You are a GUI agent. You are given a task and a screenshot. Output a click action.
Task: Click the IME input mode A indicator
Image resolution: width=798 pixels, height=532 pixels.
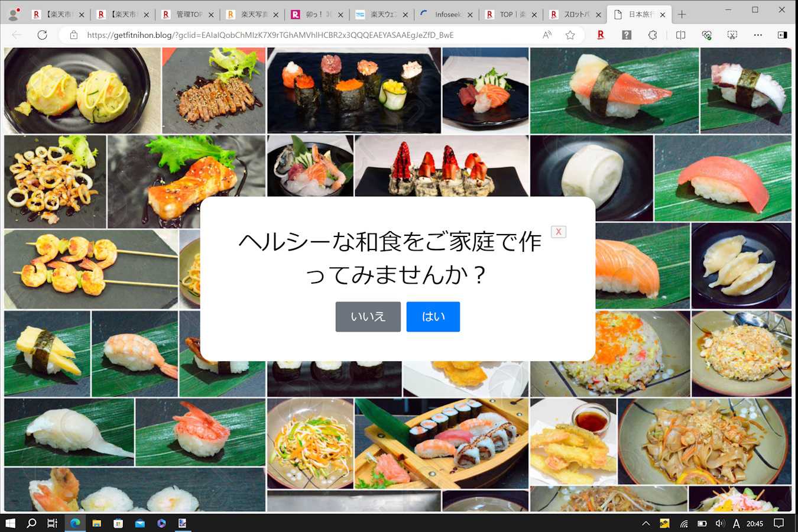tap(736, 523)
